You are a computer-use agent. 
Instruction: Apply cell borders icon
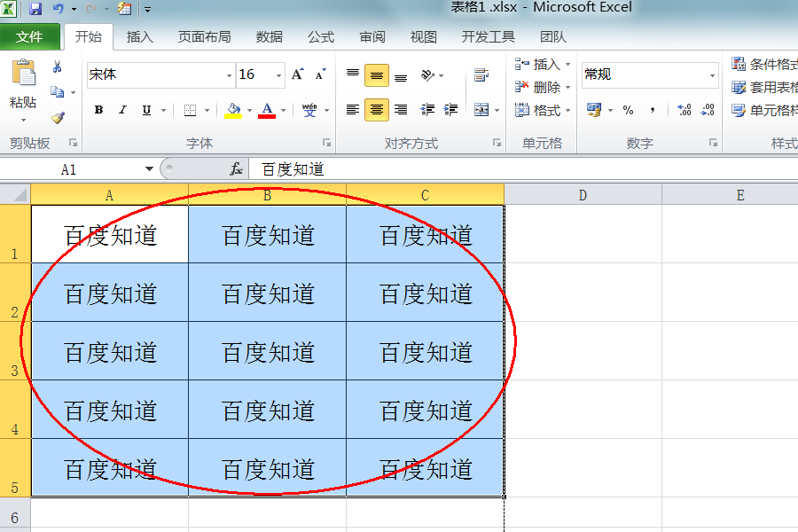point(190,110)
